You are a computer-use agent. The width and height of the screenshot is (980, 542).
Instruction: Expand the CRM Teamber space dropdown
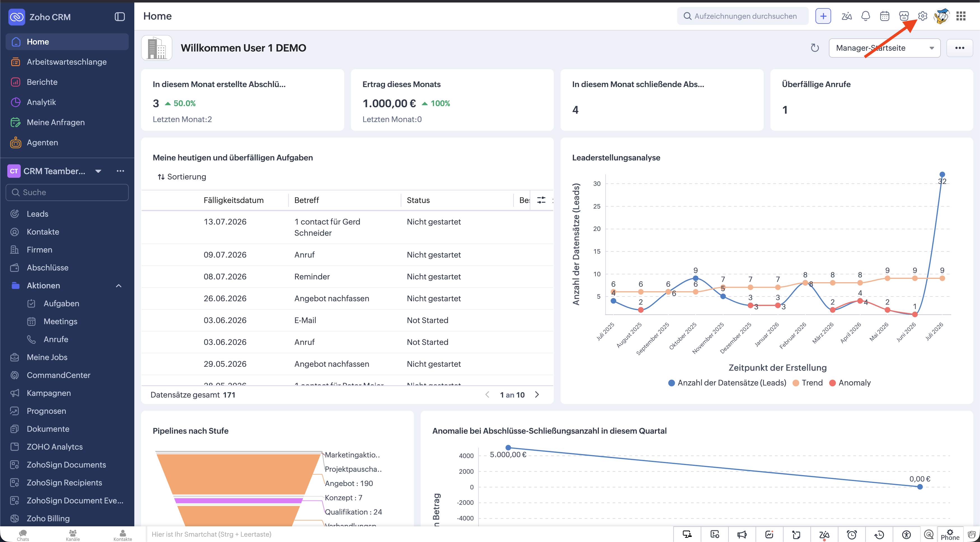coord(98,171)
